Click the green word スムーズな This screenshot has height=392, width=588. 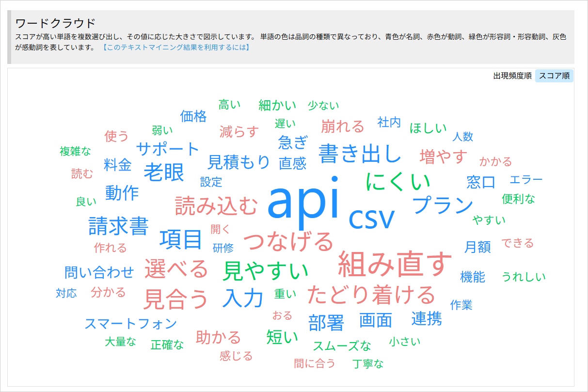coord(342,346)
